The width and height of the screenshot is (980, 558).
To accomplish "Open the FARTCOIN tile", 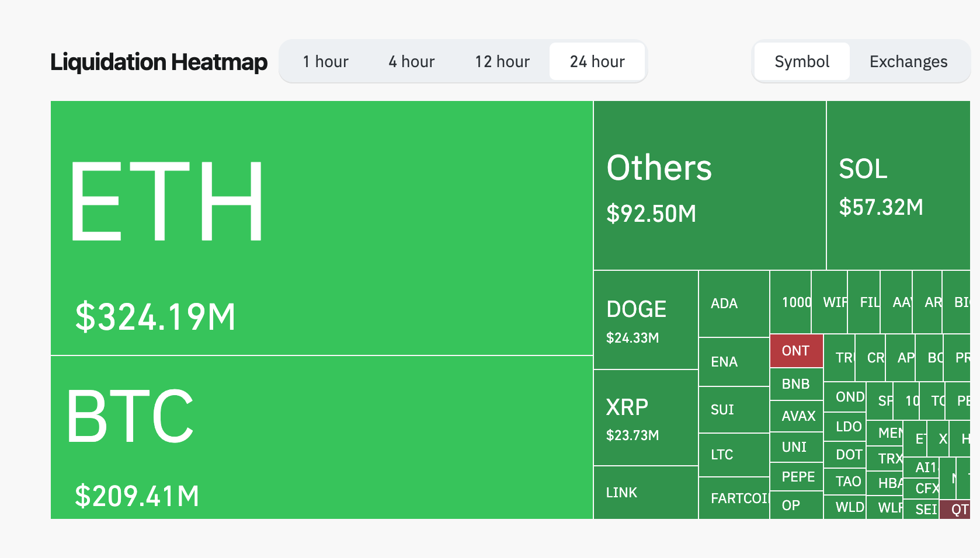I will click(734, 498).
